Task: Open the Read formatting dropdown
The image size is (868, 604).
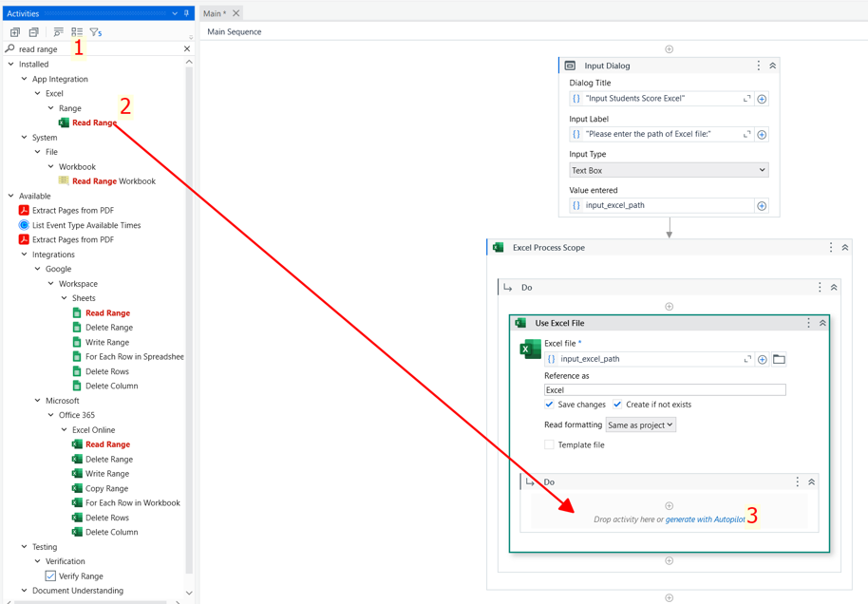Action: click(x=640, y=425)
